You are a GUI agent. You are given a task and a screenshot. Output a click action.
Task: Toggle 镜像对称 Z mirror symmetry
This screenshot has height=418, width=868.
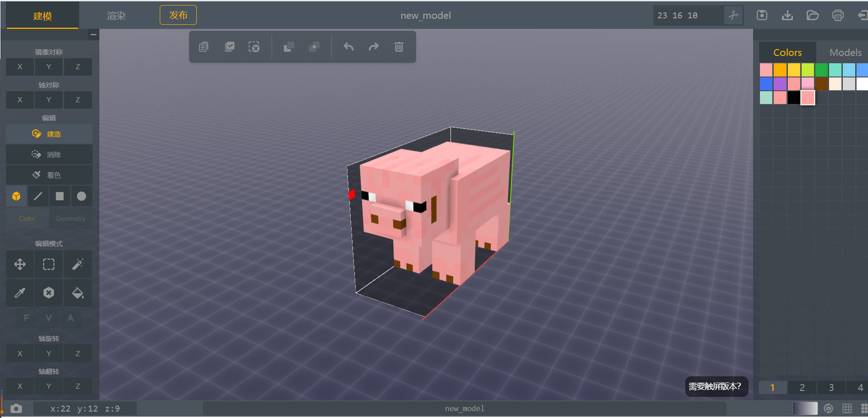[78, 67]
